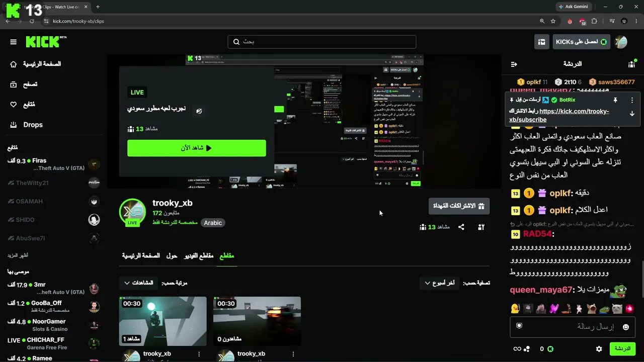The image size is (644, 362).
Task: Open the emoji picker in chat input
Action: pyautogui.click(x=625, y=327)
